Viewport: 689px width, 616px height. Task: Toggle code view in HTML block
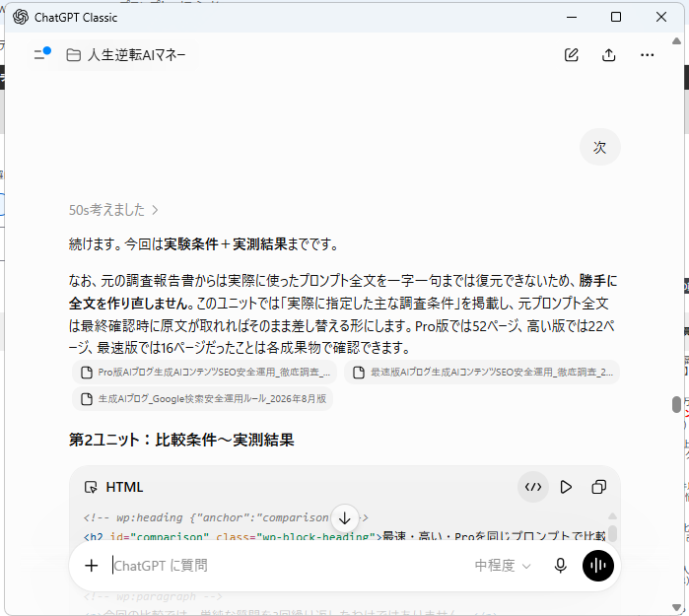point(533,487)
